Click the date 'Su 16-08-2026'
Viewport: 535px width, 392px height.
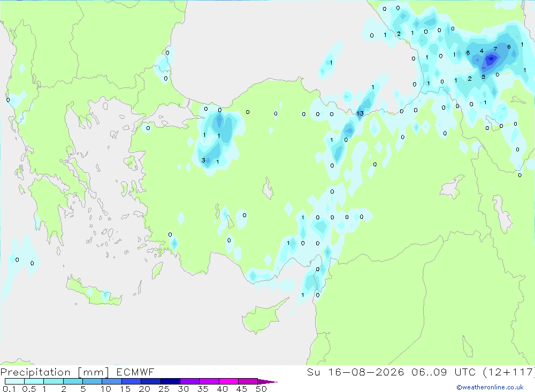pyautogui.click(x=355, y=372)
